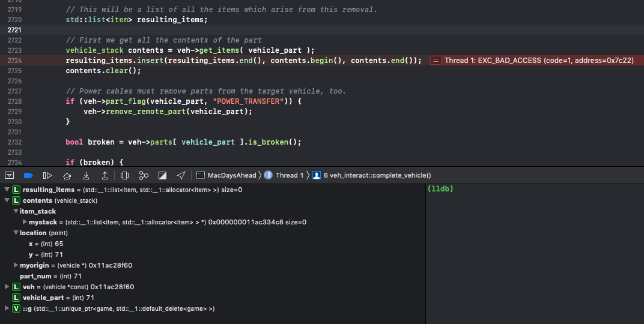Hide the debug area toggle icon
644x324 pixels.
coord(9,176)
